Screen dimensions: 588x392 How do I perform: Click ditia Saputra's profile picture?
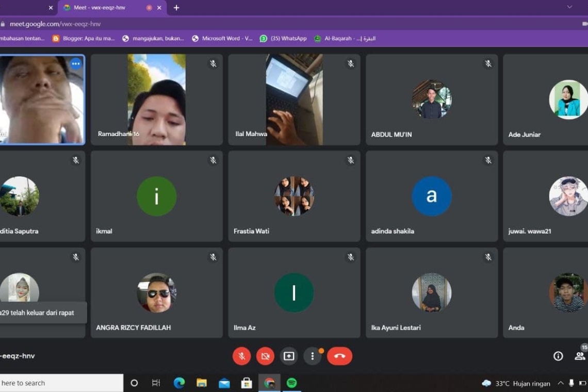pyautogui.click(x=20, y=196)
